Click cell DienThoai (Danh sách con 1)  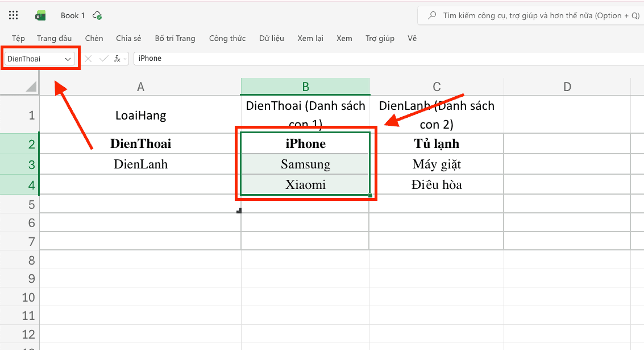pos(305,114)
